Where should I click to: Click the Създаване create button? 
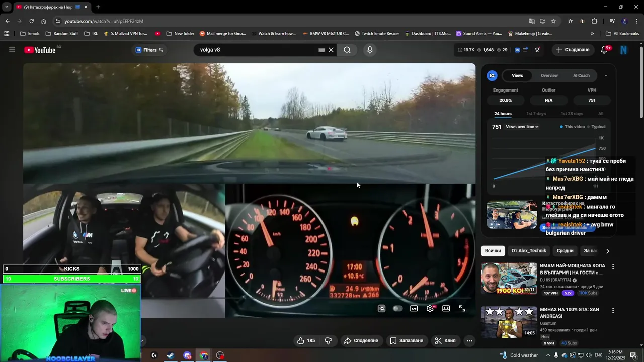573,50
